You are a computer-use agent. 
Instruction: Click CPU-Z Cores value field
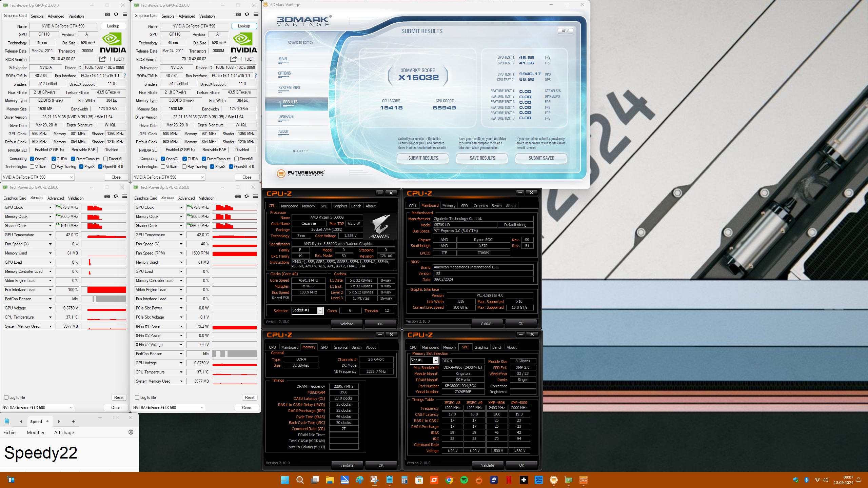(x=350, y=310)
